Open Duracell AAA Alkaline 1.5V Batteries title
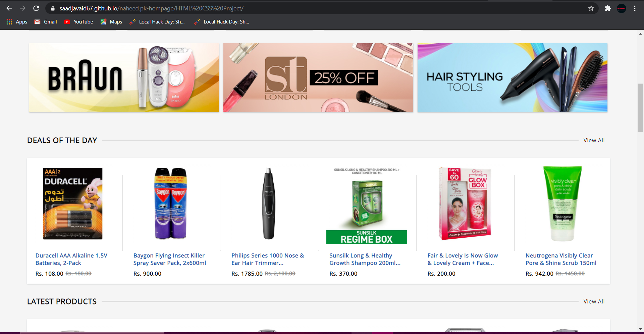Image resolution: width=644 pixels, height=334 pixels. tap(71, 259)
